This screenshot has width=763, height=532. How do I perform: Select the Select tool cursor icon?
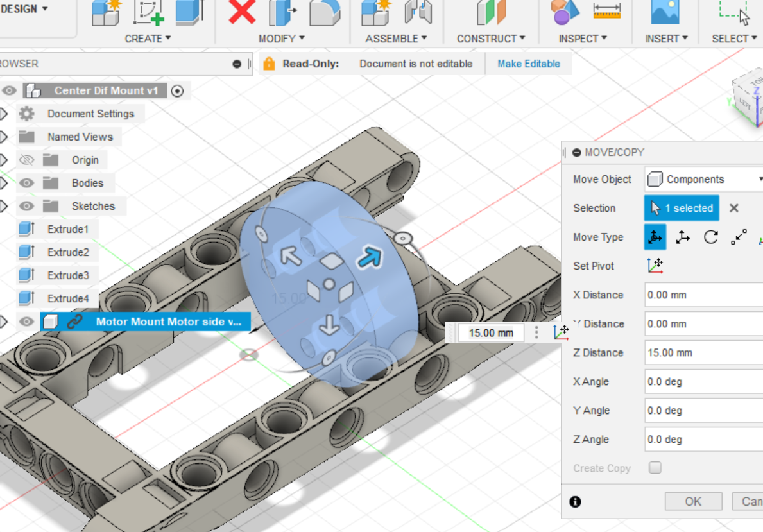pyautogui.click(x=734, y=12)
